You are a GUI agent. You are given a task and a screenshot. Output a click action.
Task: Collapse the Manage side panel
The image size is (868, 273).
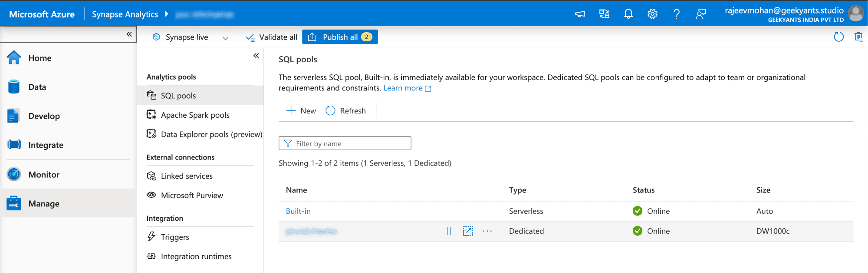256,56
